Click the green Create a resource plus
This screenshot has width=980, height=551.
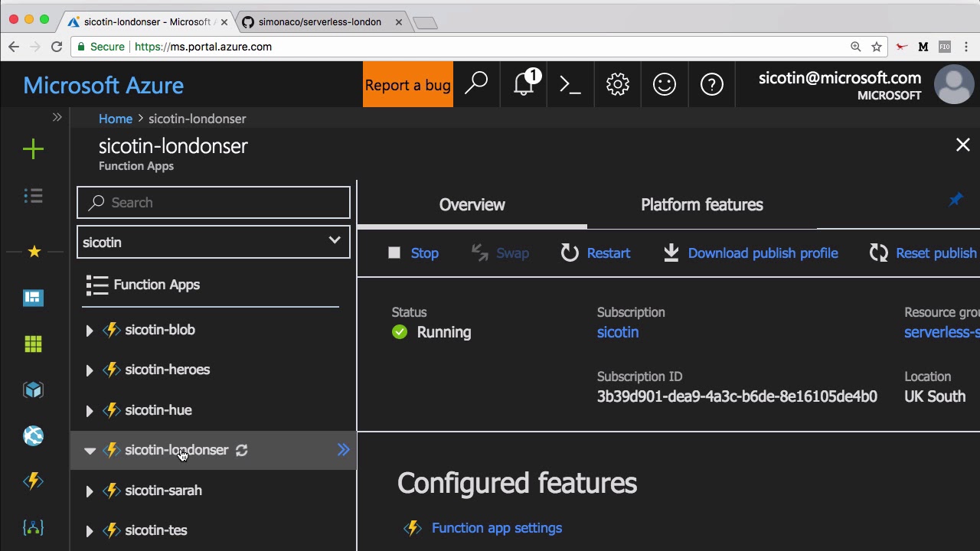[33, 149]
